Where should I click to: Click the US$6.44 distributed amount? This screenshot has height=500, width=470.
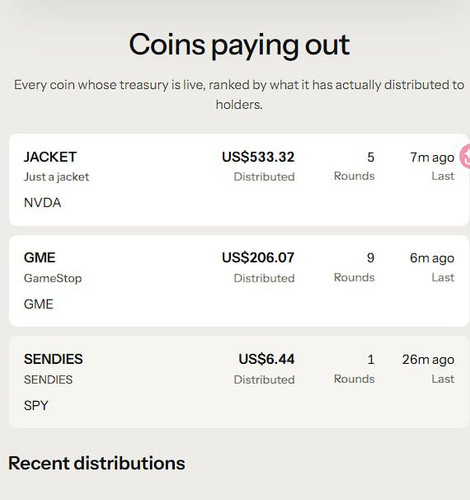coord(267,359)
